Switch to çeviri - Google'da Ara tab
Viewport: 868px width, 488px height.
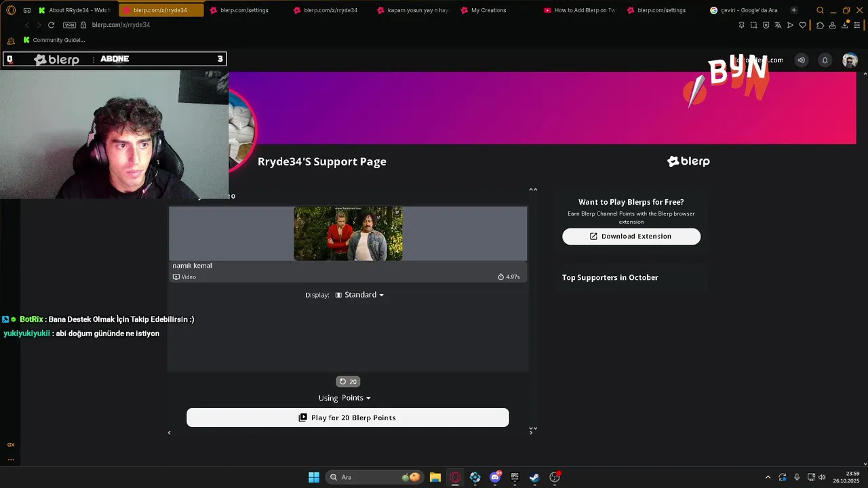coord(745,10)
